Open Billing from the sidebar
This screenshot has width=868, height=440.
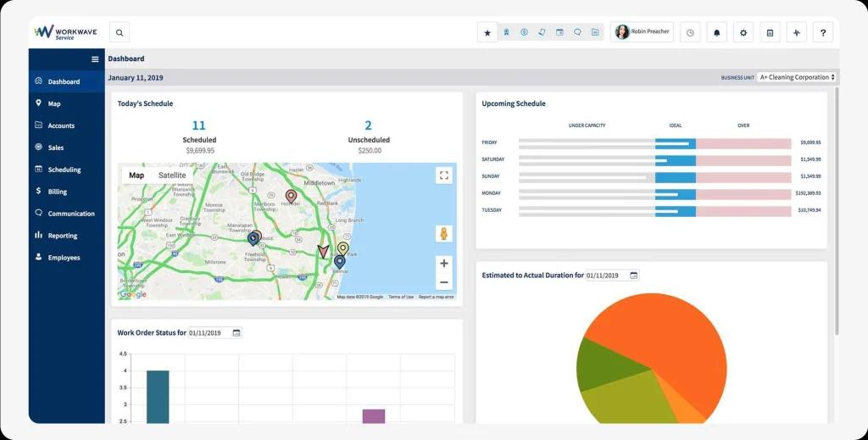[x=58, y=192]
